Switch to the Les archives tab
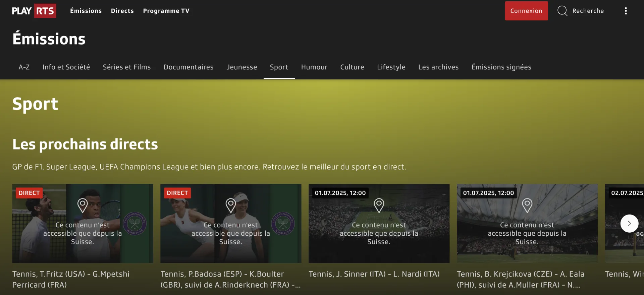 click(x=438, y=67)
